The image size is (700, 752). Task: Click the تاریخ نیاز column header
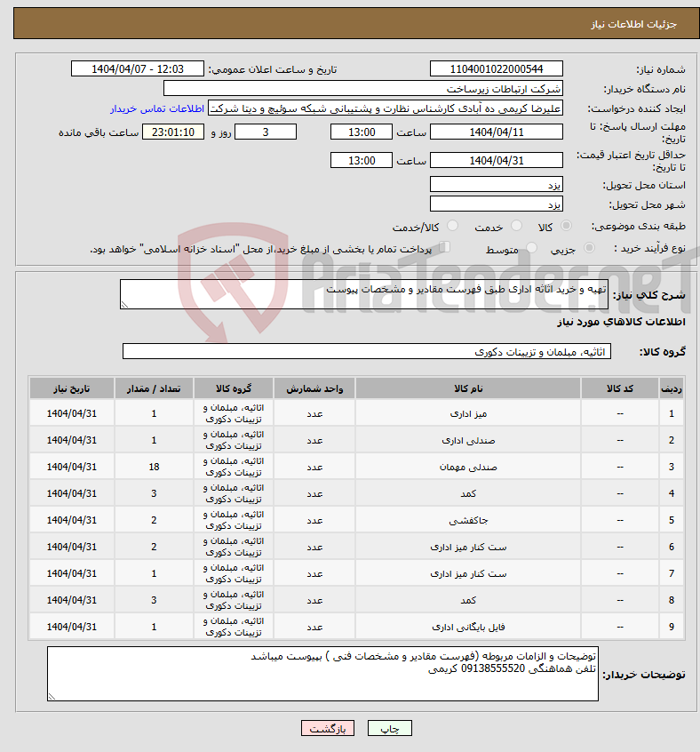(x=72, y=388)
